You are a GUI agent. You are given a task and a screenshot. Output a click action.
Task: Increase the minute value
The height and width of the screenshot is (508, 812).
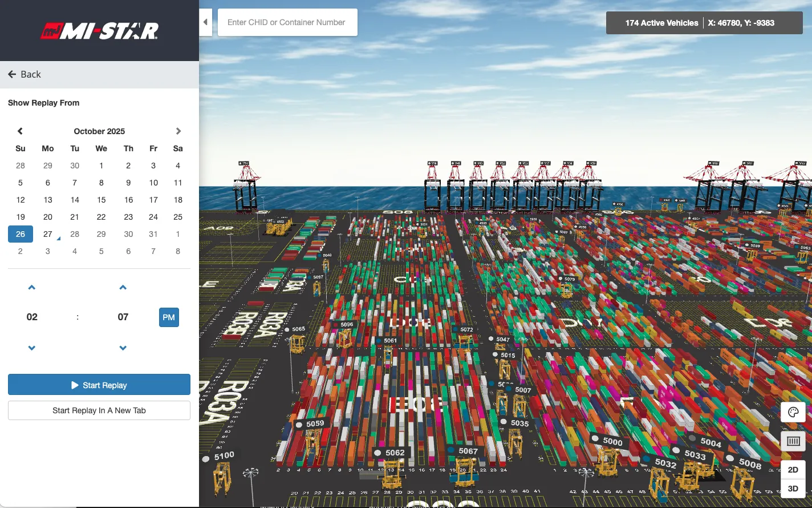tap(123, 288)
